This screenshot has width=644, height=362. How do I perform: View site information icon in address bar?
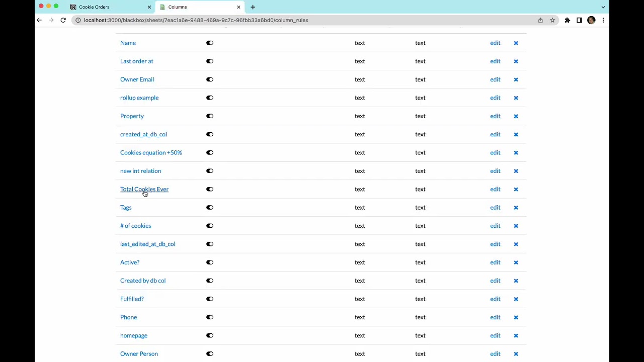(78, 20)
